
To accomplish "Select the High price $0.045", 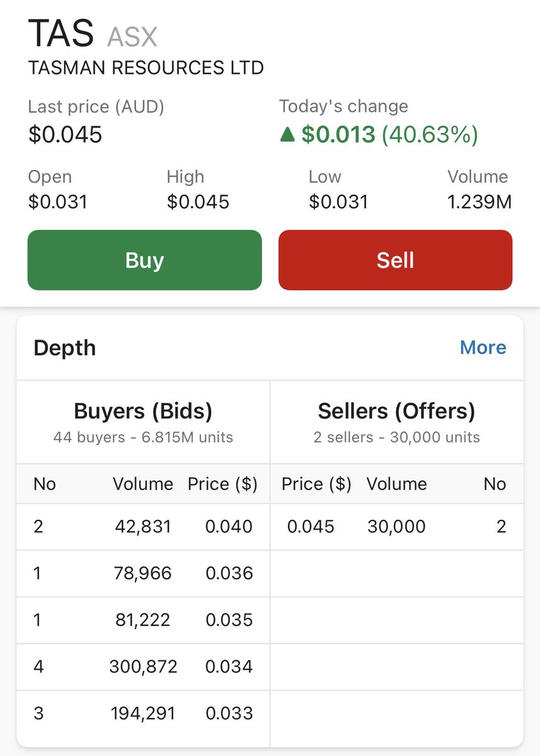I will point(198,202).
